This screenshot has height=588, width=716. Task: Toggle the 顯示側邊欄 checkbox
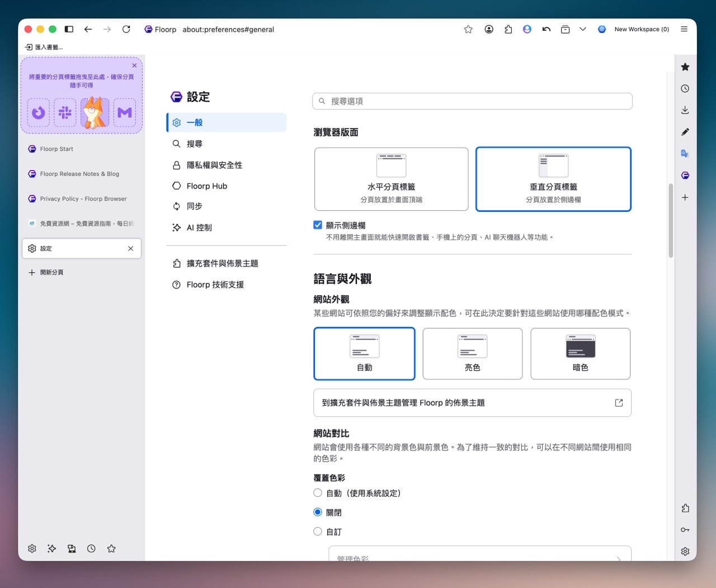(x=318, y=225)
